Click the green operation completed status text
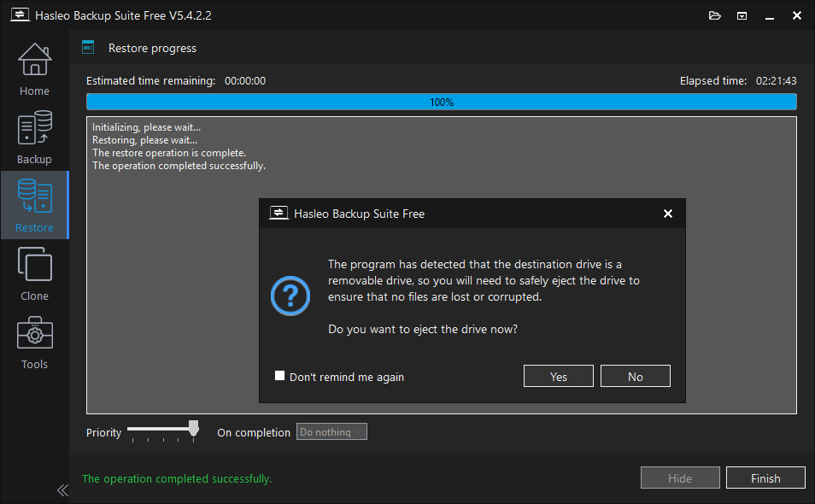 pos(177,478)
